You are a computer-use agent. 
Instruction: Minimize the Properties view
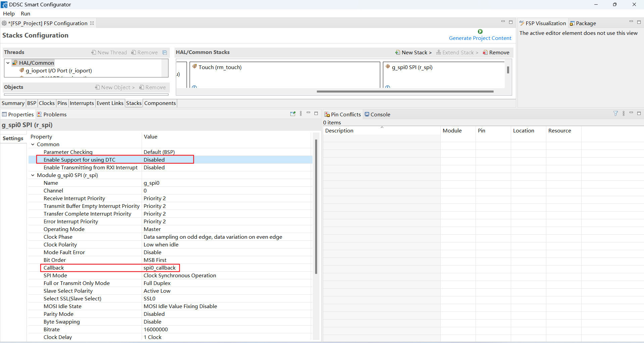(308, 113)
